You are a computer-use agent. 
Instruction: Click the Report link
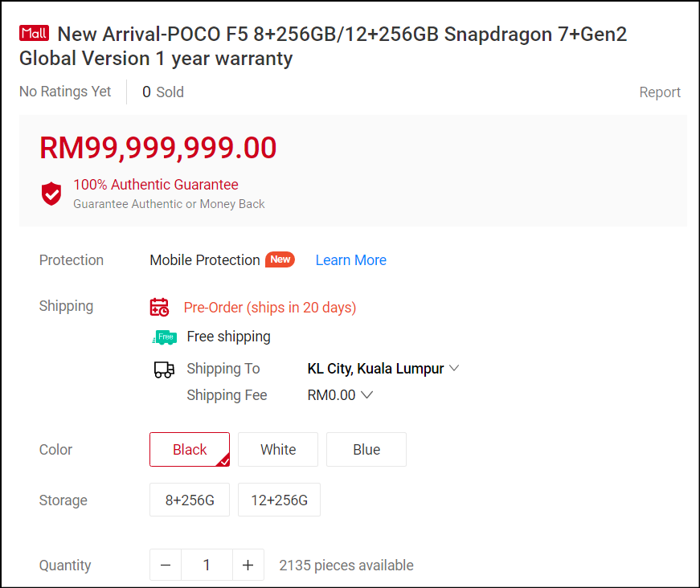pyautogui.click(x=659, y=92)
